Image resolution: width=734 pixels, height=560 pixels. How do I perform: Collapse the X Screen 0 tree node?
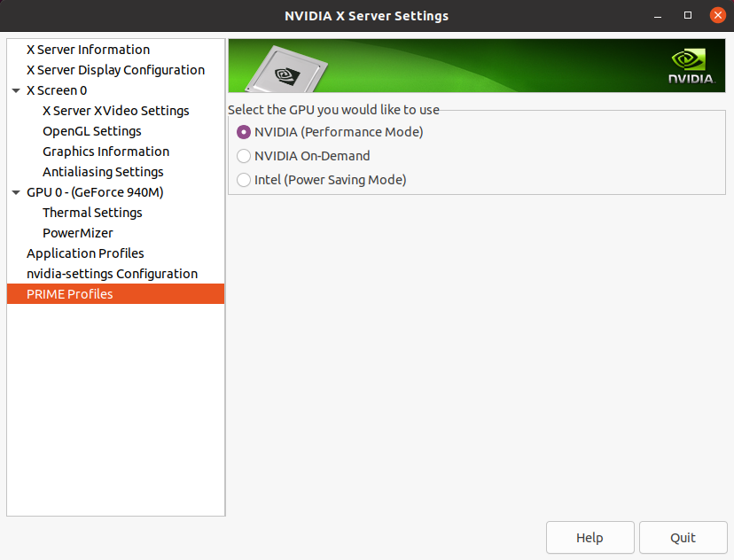[x=16, y=90]
